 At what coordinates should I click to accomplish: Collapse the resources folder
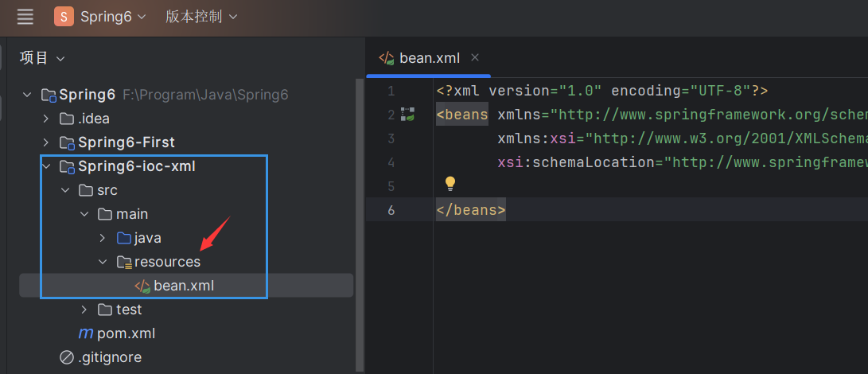[103, 262]
